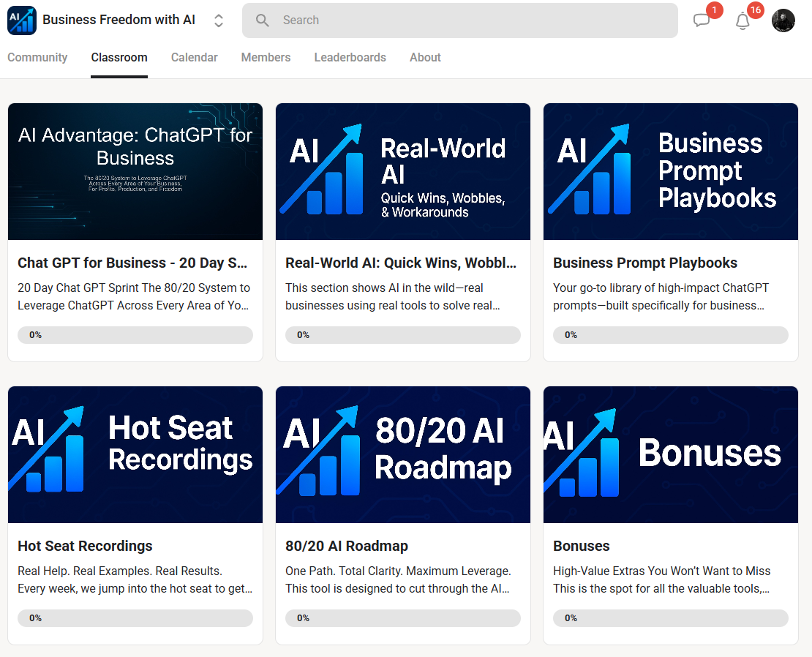Click 80/20 AI Roadmap progress bar
Screen dimensions: 812x657
tap(403, 618)
